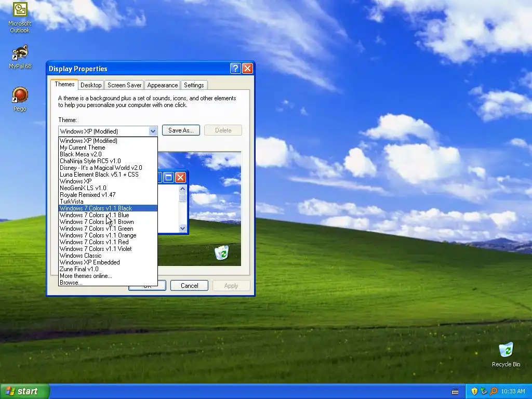
Task: Choose More themes online... option
Action: (x=108, y=276)
